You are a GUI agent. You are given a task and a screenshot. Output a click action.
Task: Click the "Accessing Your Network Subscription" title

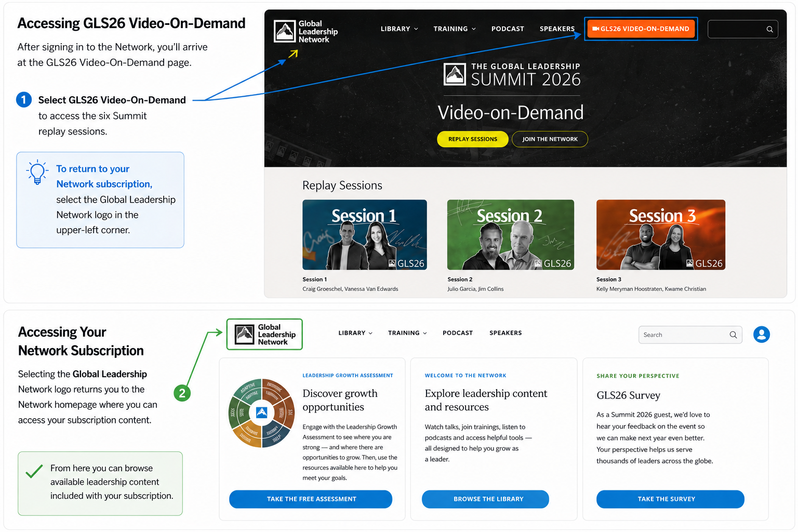pyautogui.click(x=81, y=341)
